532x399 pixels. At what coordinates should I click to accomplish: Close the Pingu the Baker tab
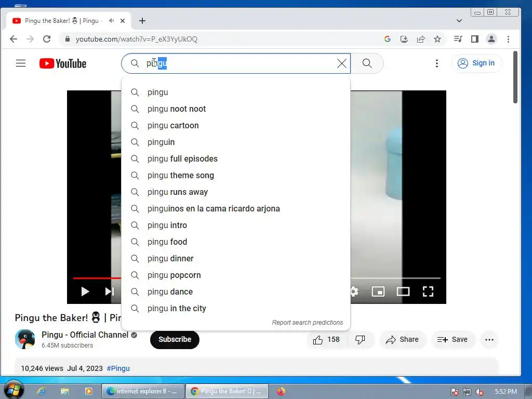[x=123, y=21]
